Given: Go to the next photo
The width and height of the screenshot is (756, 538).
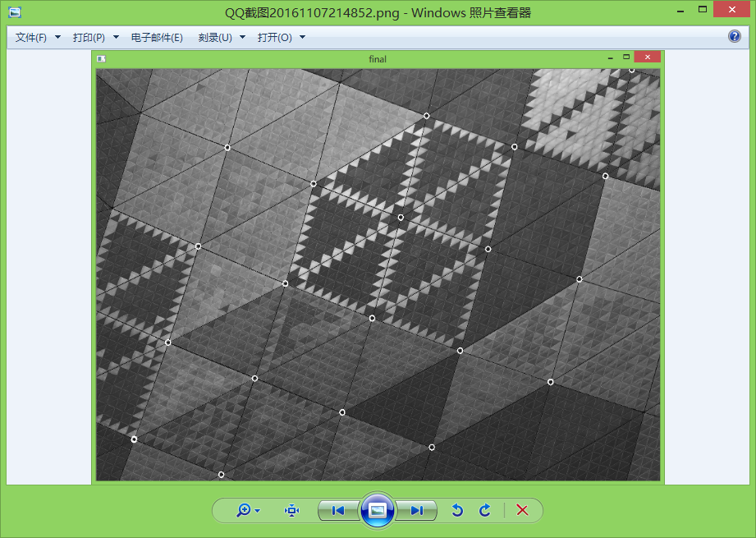Looking at the screenshot, I should [x=416, y=511].
